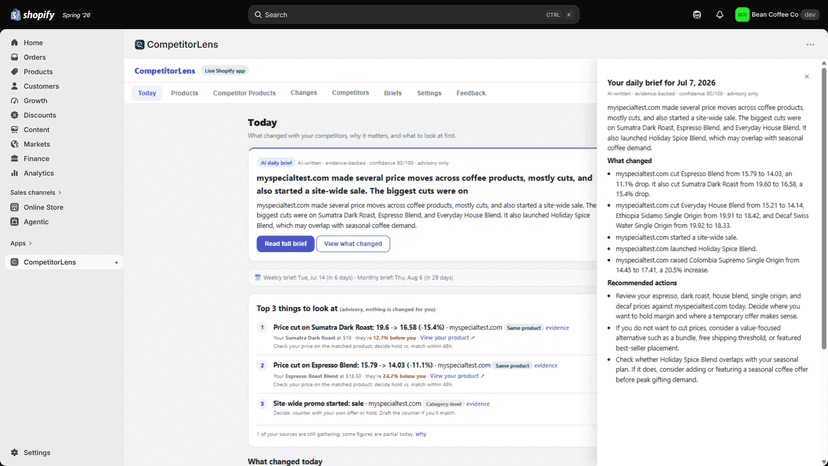Viewport: 828px width, 466px height.
Task: Open the three-dot app menu
Action: [810, 44]
